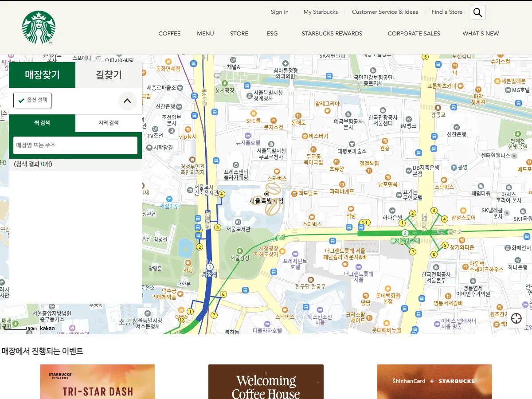Switch to the 매장찾기 tab
Image resolution: width=532 pixels, height=399 pixels.
42,75
